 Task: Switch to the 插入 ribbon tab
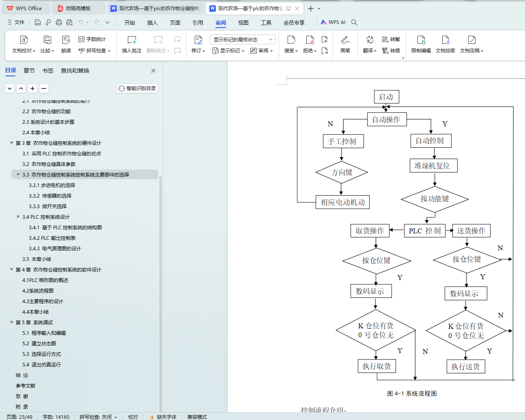152,23
